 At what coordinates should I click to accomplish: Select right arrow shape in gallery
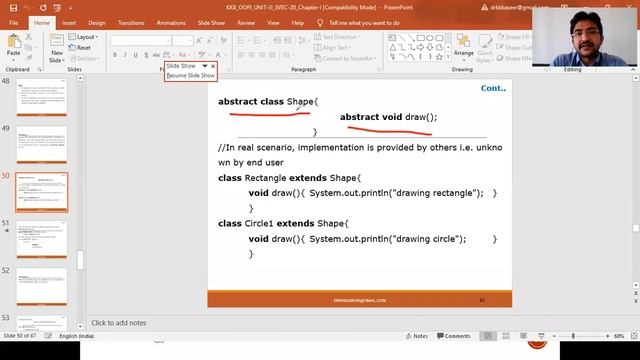pyautogui.click(x=420, y=47)
